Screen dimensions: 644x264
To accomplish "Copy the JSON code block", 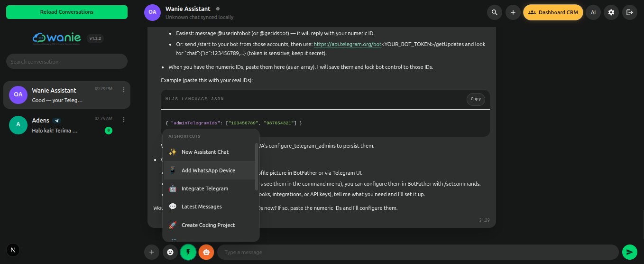I will pos(476,99).
